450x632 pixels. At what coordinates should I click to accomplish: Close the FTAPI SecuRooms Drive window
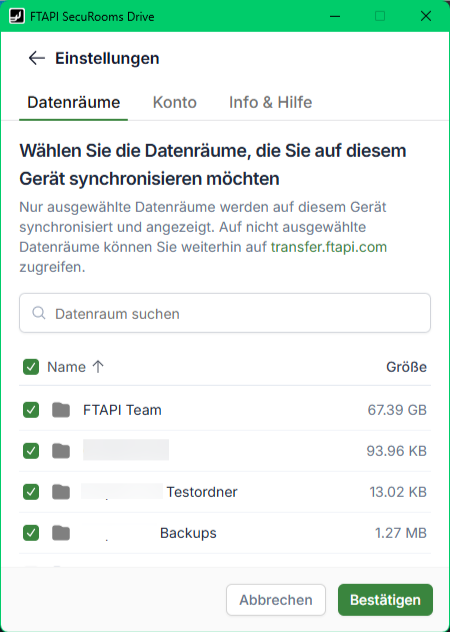(x=426, y=16)
